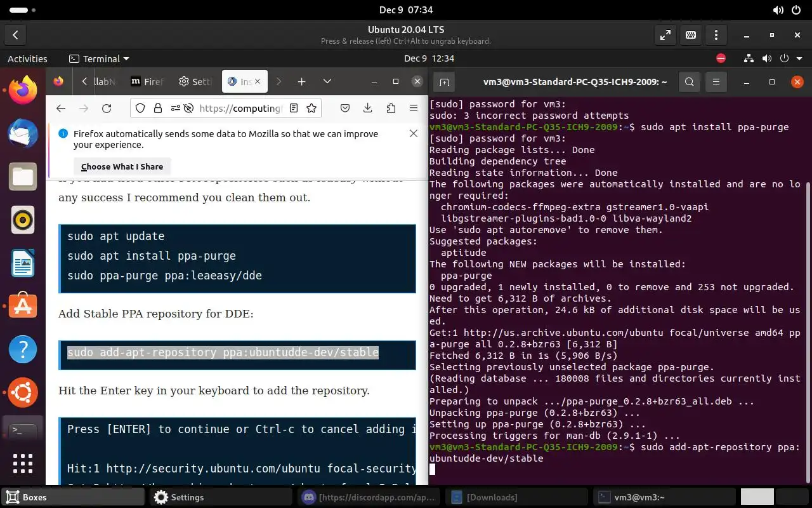
Task: Open the Boxes three-dot options menu
Action: (716, 35)
